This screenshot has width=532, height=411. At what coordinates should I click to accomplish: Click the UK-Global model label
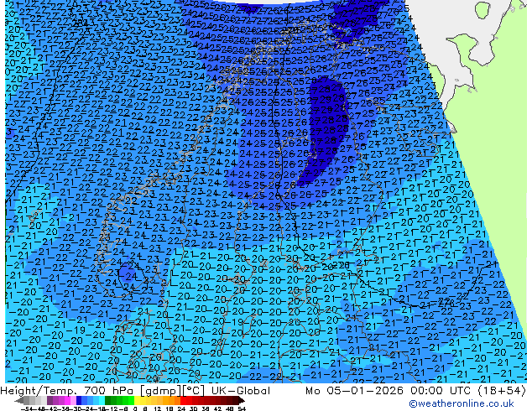pos(241,391)
